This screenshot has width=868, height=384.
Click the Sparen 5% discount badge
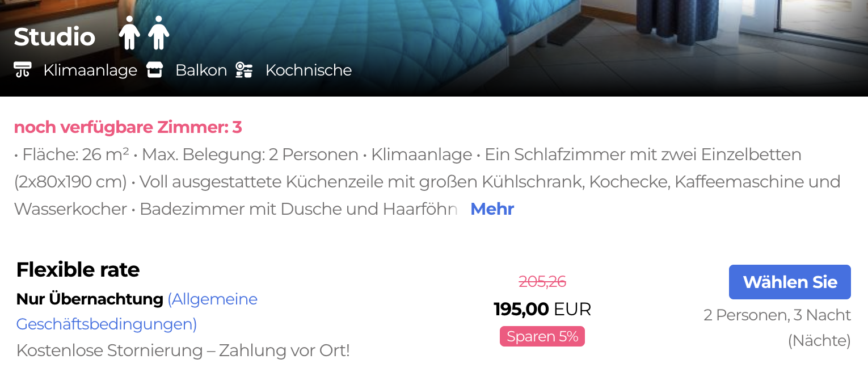point(542,336)
